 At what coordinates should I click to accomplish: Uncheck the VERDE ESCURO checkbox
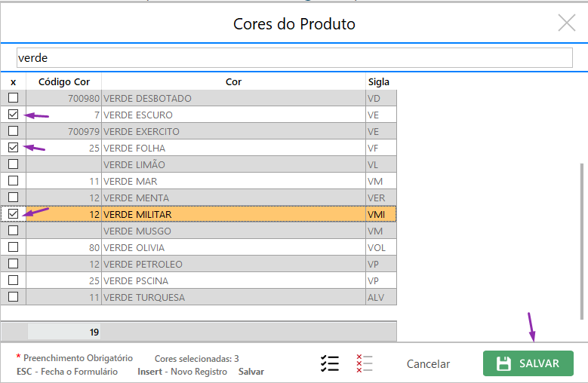pos(13,115)
